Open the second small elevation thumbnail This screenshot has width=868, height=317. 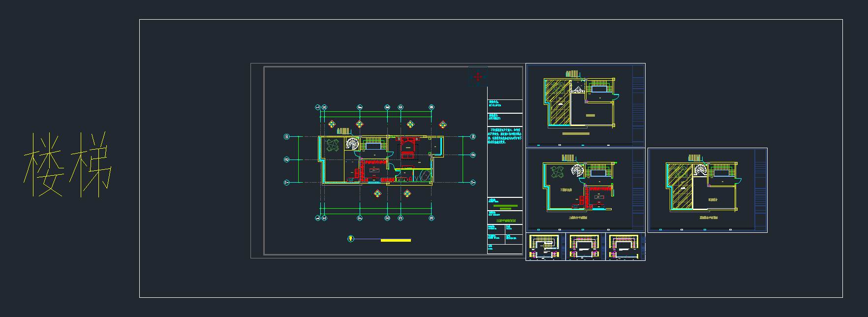click(586, 247)
